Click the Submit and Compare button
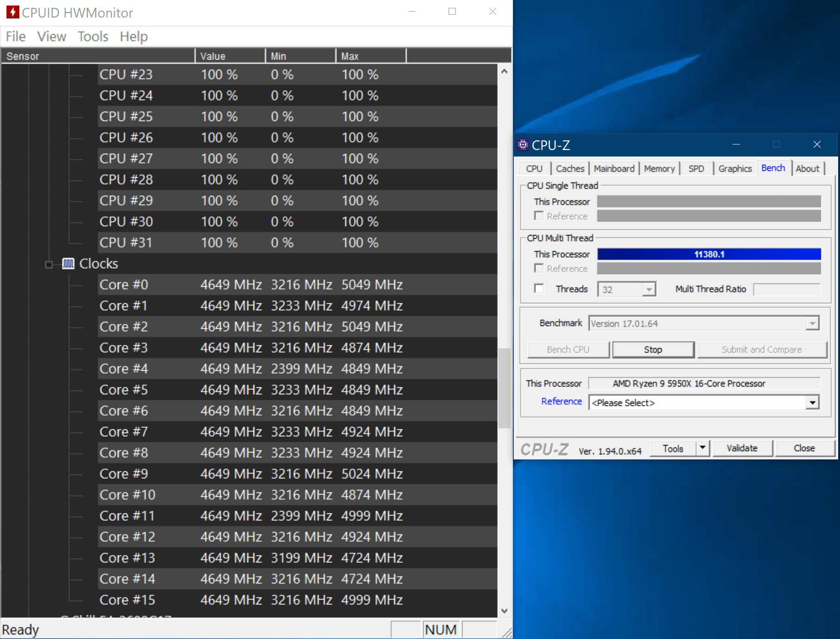This screenshot has width=840, height=639. tap(761, 350)
